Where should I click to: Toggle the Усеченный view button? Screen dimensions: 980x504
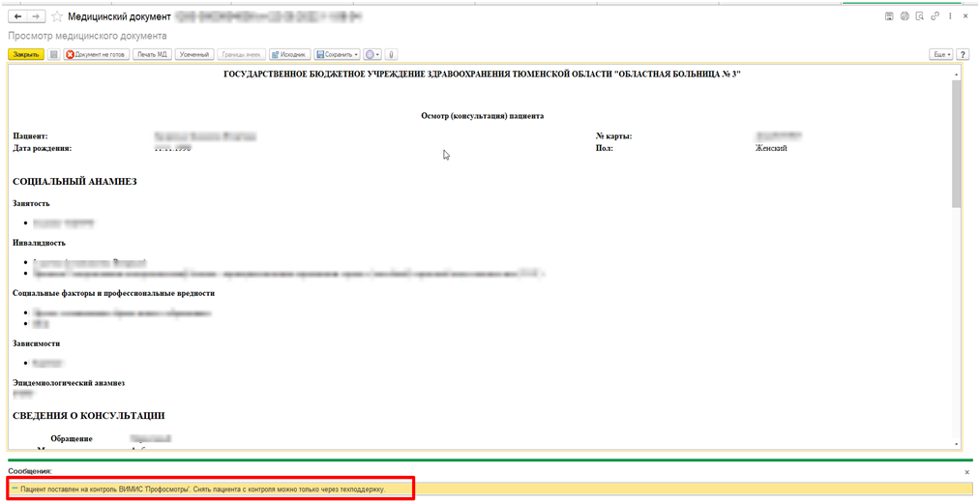pos(194,54)
